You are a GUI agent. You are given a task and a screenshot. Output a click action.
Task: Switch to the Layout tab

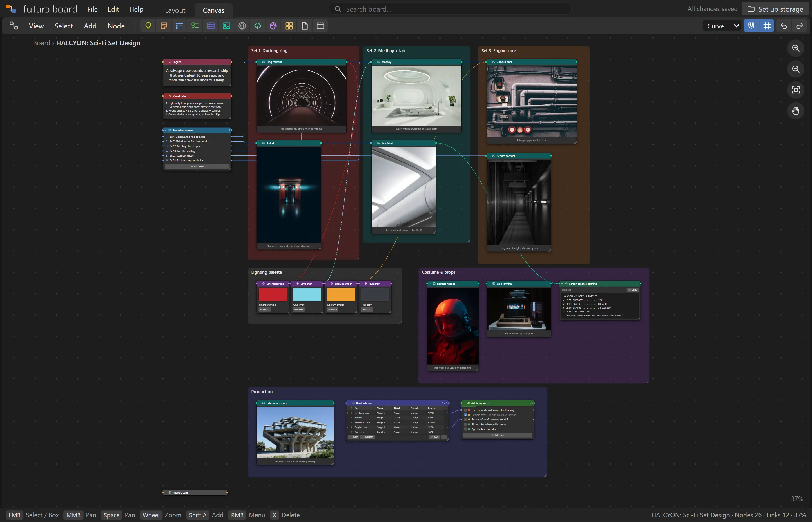(175, 10)
